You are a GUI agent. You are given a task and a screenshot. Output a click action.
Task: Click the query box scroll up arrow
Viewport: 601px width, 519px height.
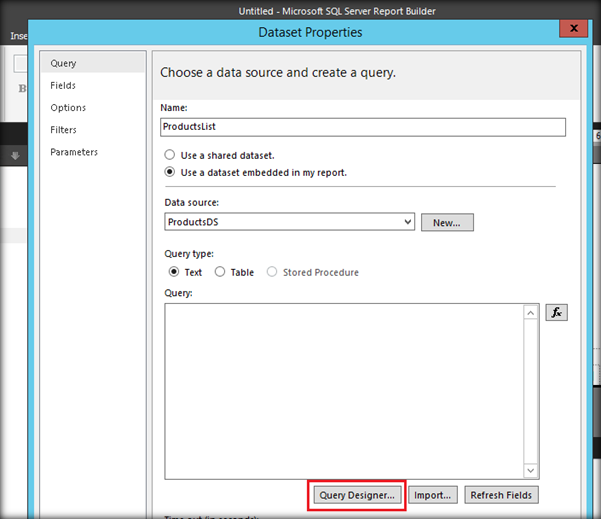point(530,313)
